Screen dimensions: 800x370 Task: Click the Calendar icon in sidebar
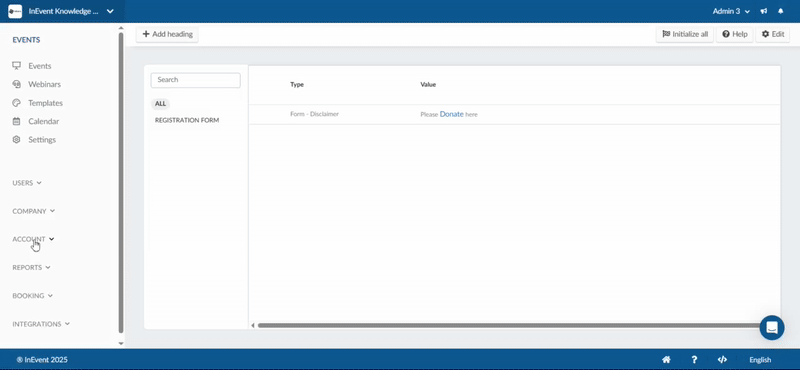tap(16, 121)
